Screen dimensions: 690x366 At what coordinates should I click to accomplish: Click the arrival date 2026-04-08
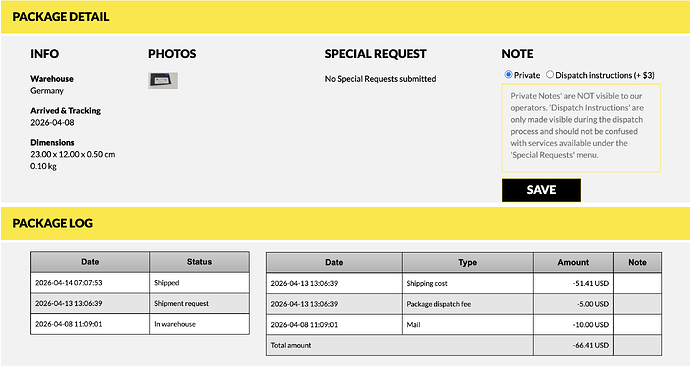(x=52, y=123)
